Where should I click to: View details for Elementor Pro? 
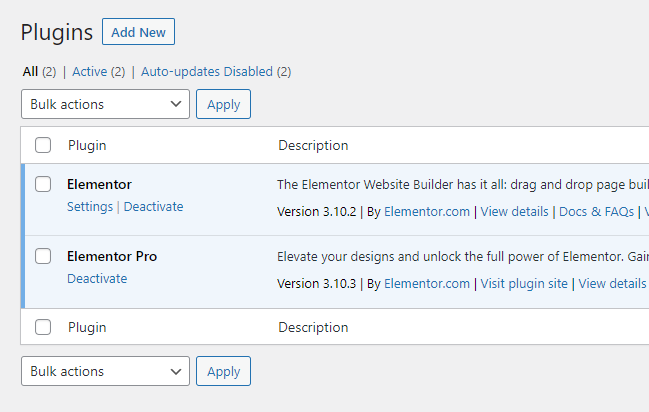coord(612,284)
